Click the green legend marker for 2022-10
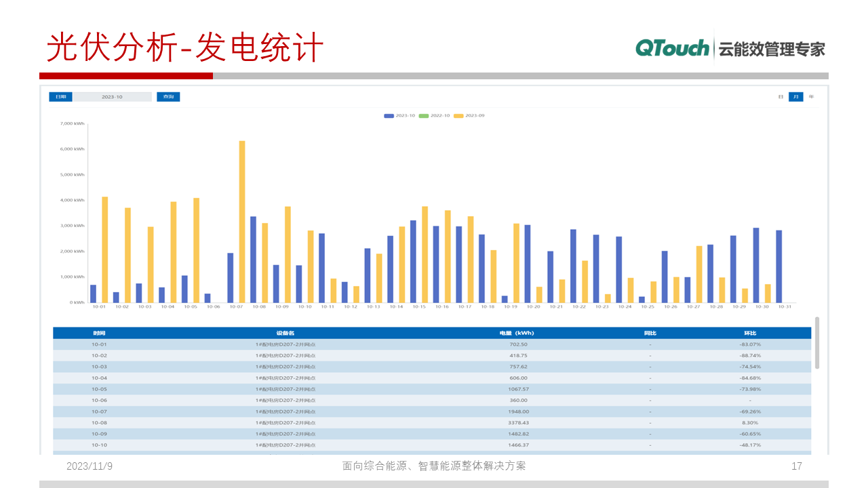The width and height of the screenshot is (868, 488). point(424,115)
